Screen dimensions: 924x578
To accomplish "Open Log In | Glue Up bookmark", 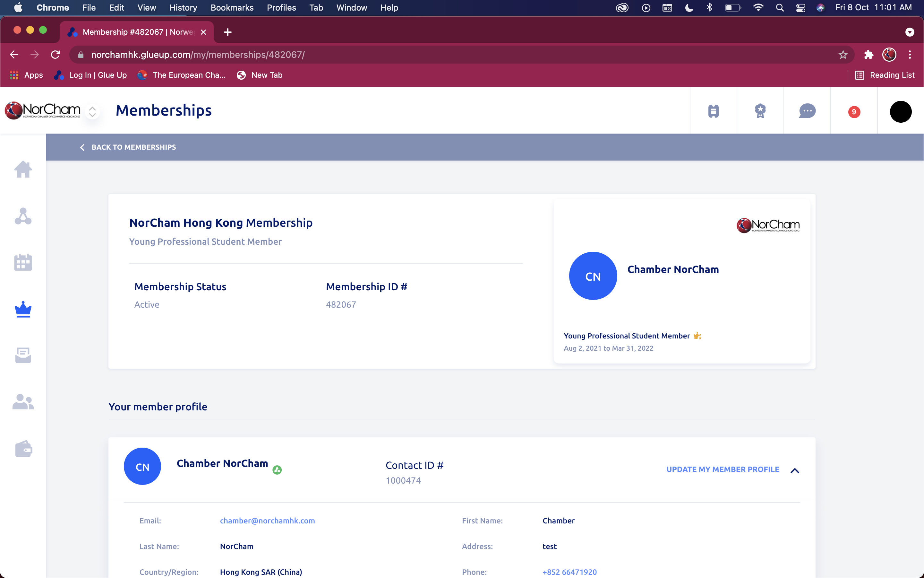I will tap(90, 75).
